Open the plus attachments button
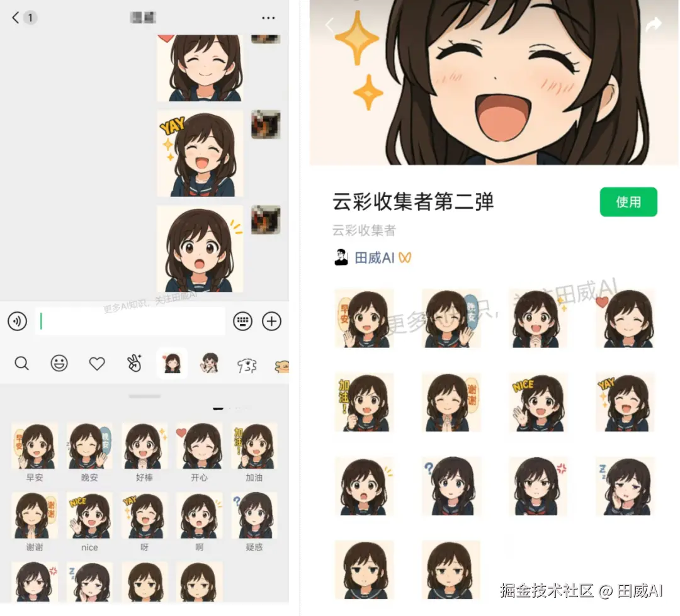This screenshot has width=680, height=616. click(x=271, y=322)
